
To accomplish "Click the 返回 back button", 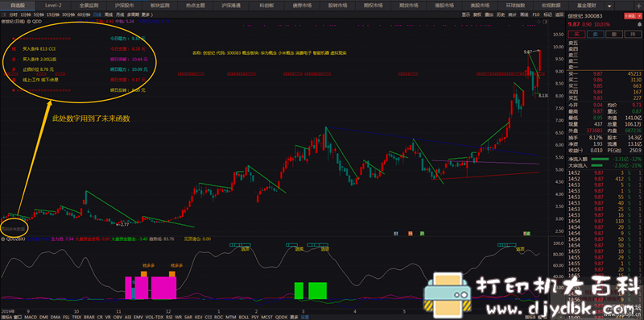I will coord(559,15).
